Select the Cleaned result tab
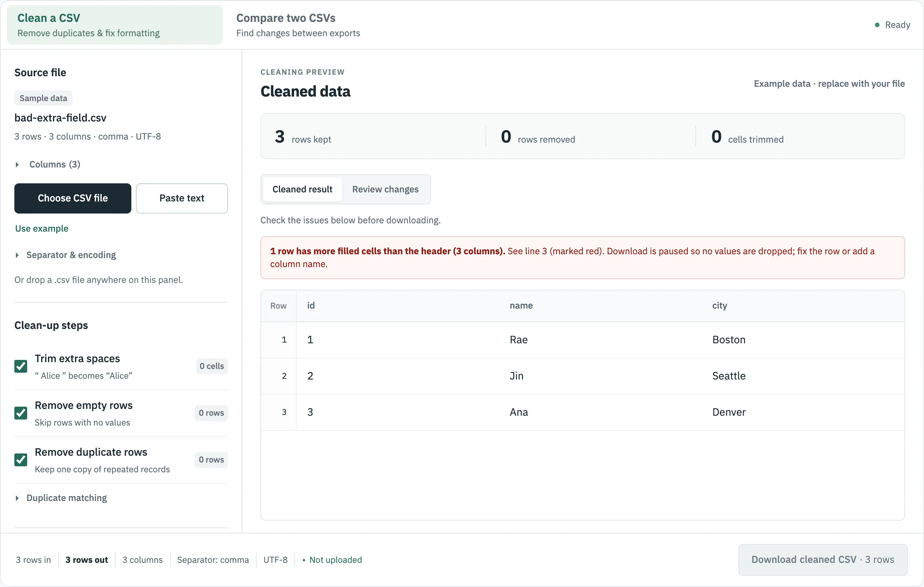924x587 pixels. click(x=302, y=189)
